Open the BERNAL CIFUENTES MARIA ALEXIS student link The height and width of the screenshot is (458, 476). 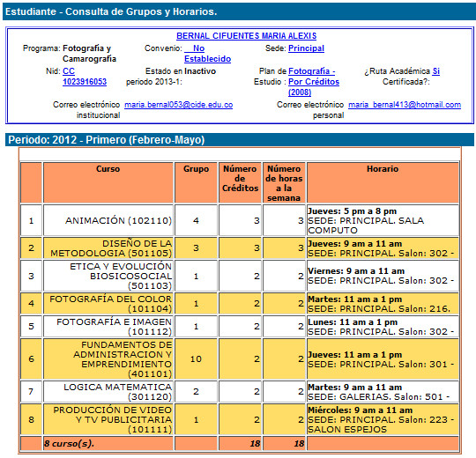[x=246, y=36]
